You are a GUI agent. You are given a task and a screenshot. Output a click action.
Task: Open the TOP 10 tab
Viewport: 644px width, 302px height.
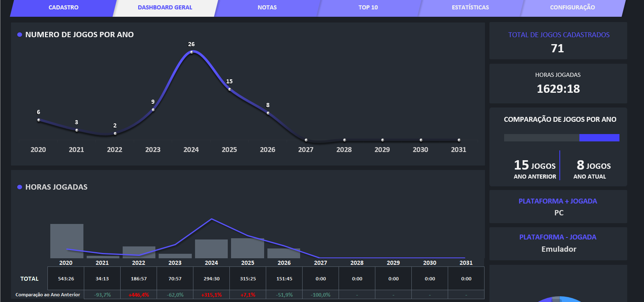coord(368,8)
